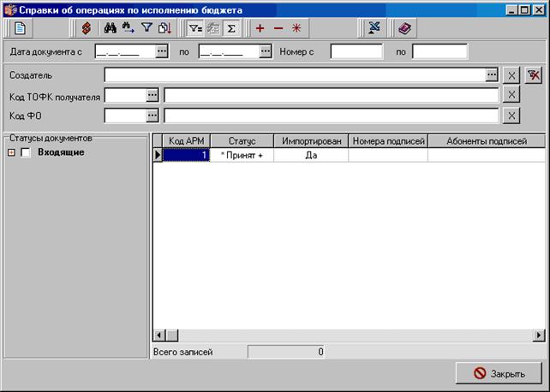Toggle the filter panel button

[x=195, y=28]
